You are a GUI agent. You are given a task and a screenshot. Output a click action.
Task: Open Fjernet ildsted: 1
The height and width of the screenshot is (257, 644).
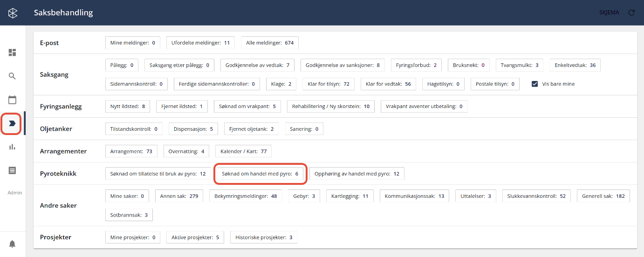182,106
